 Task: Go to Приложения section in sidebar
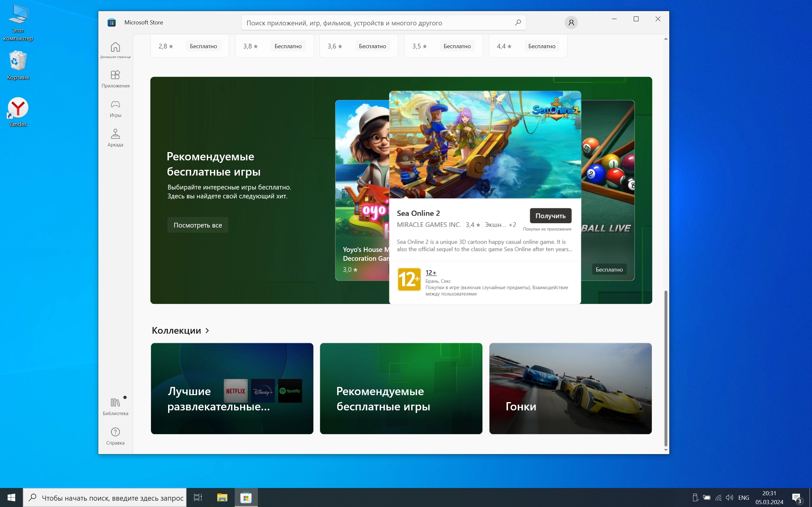(115, 79)
